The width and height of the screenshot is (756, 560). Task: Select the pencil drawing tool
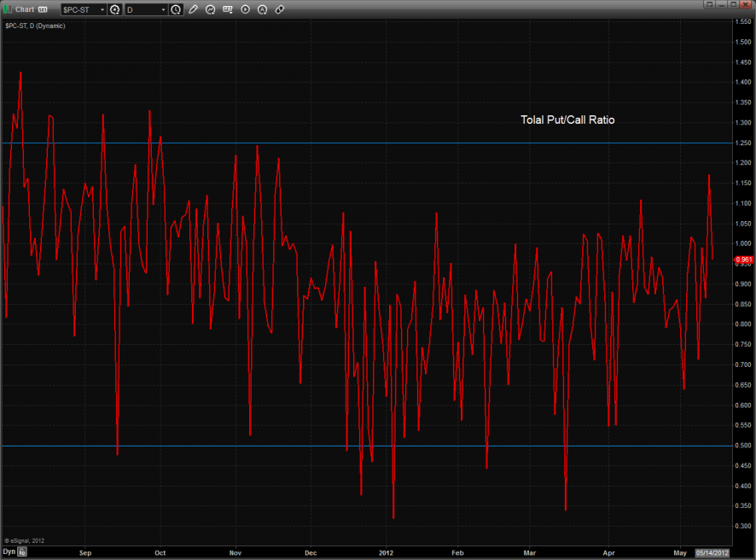coord(194,9)
